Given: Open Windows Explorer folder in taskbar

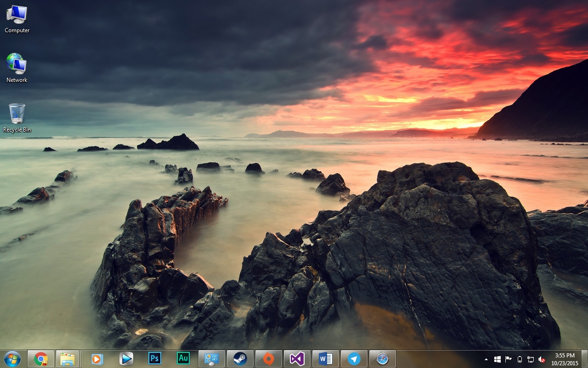Looking at the screenshot, I should pyautogui.click(x=68, y=359).
